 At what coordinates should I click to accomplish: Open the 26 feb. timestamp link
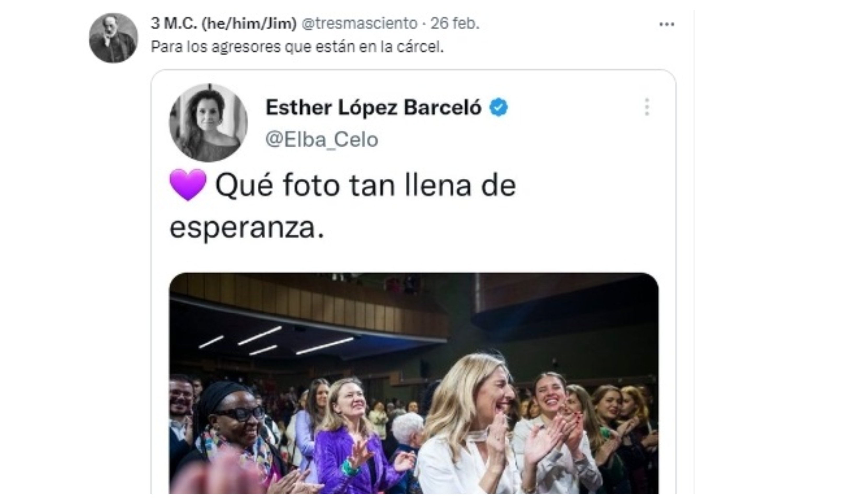(x=455, y=24)
